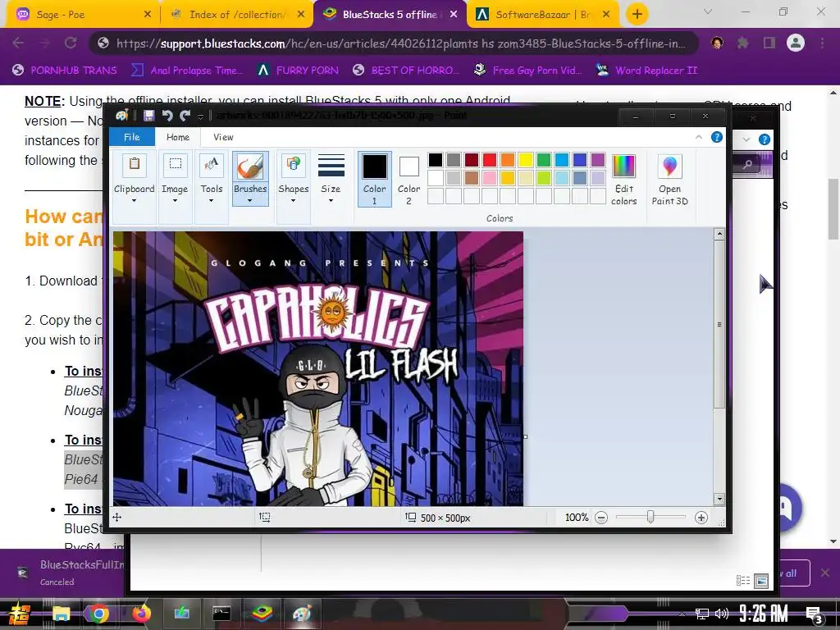Open Chrome from the taskbar
The width and height of the screenshot is (840, 630).
(x=98, y=614)
